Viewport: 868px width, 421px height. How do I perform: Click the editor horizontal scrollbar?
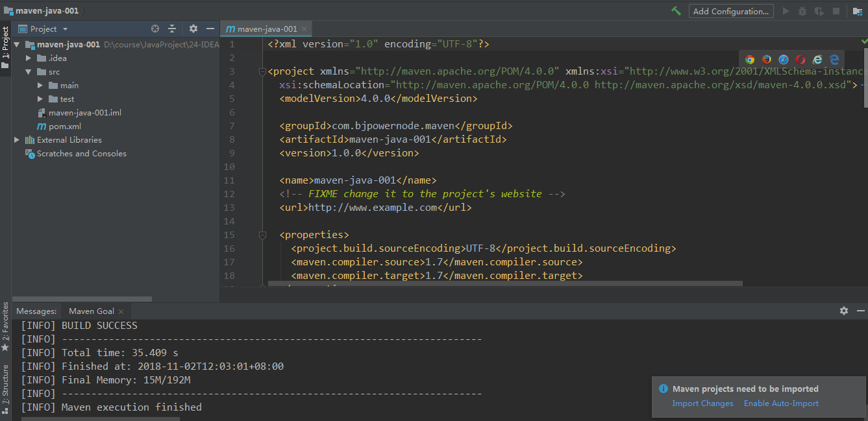[x=505, y=283]
